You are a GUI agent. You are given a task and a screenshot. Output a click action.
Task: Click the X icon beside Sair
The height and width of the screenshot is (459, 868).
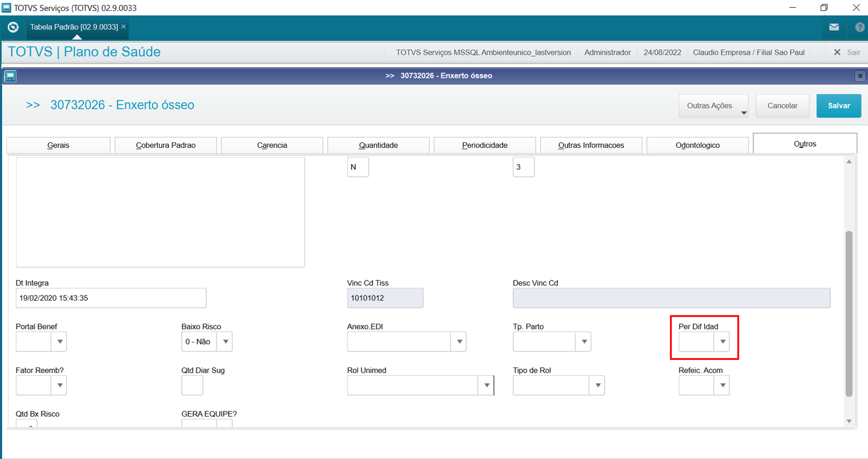pyautogui.click(x=837, y=52)
